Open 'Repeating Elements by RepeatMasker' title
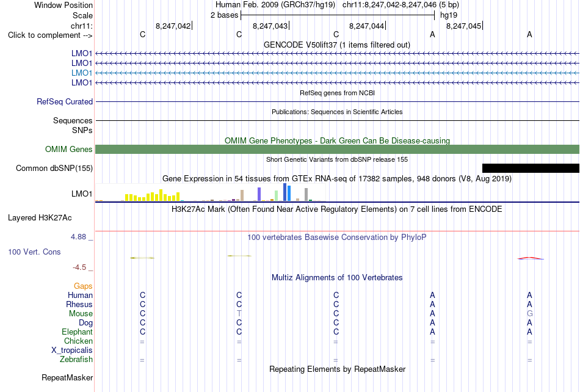580x392 pixels. pos(337,369)
